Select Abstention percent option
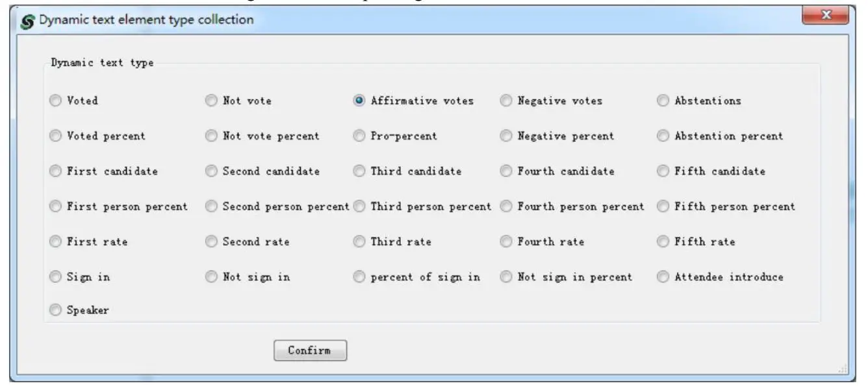 663,136
